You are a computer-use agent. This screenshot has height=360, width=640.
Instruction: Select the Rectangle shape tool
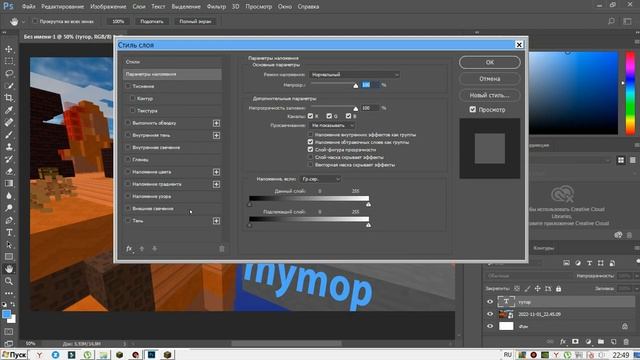tap(9, 257)
